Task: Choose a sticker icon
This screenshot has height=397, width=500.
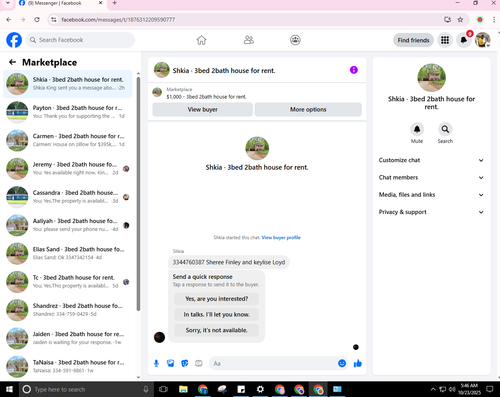Action: coord(185,363)
